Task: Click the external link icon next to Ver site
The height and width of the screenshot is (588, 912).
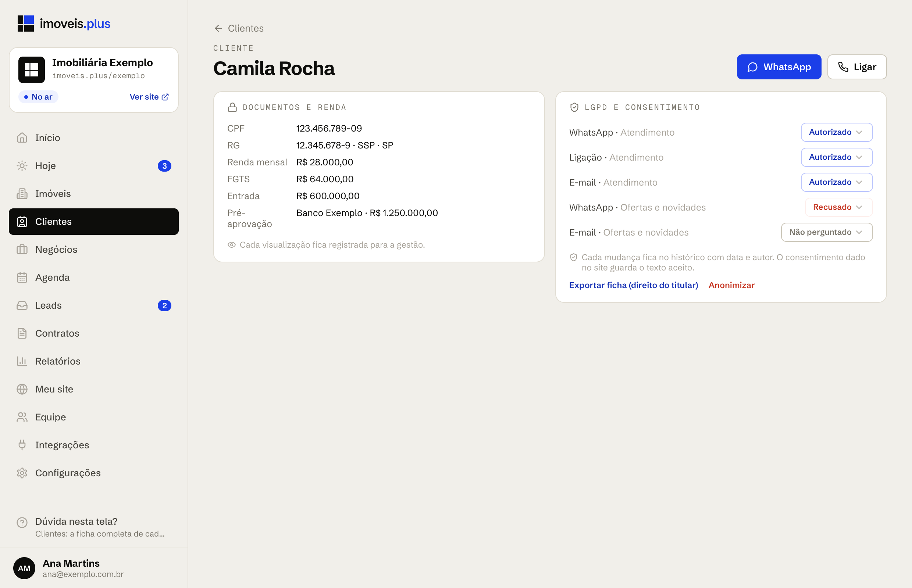Action: [165, 97]
